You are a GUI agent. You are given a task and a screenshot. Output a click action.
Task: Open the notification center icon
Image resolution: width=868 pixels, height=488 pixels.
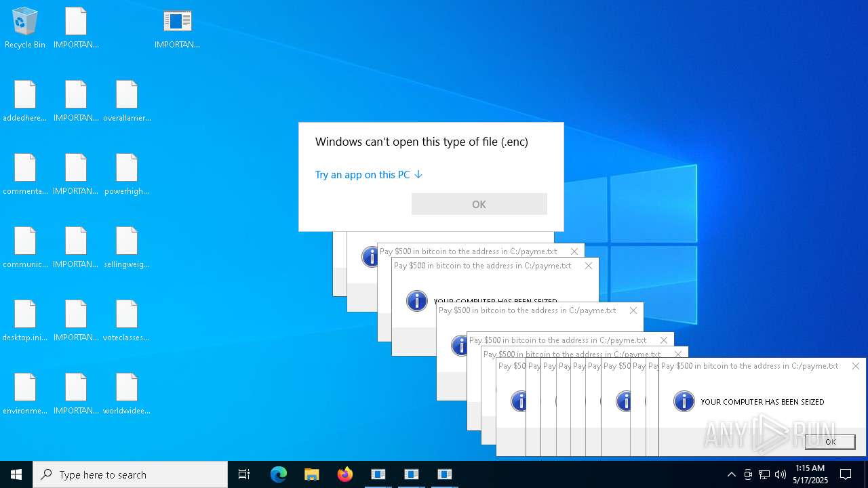(x=846, y=474)
